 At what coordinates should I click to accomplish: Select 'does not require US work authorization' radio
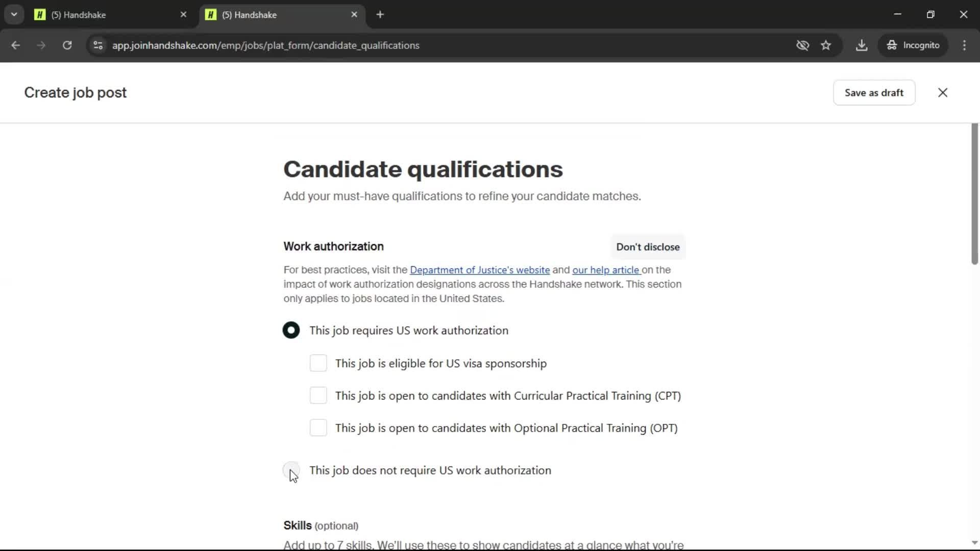pos(291,470)
